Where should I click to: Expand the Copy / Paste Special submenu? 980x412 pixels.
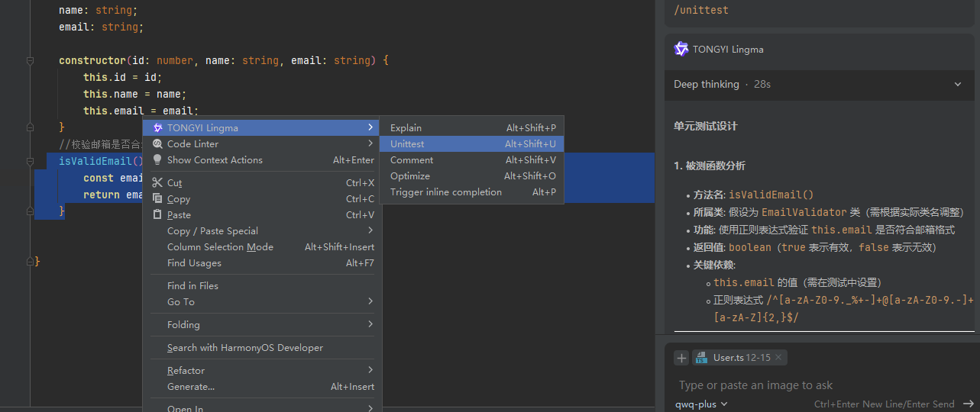click(x=370, y=230)
